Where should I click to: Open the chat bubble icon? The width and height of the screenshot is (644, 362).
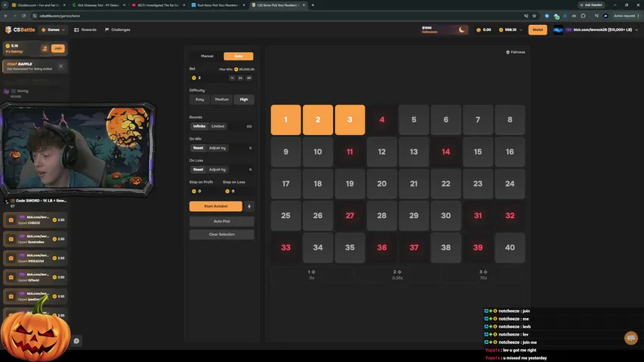point(76,341)
